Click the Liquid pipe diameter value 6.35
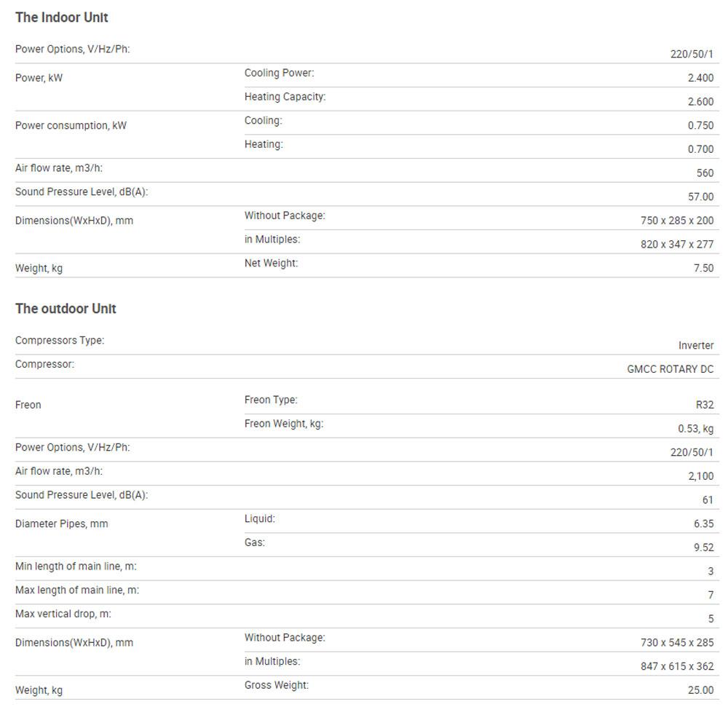 [703, 524]
